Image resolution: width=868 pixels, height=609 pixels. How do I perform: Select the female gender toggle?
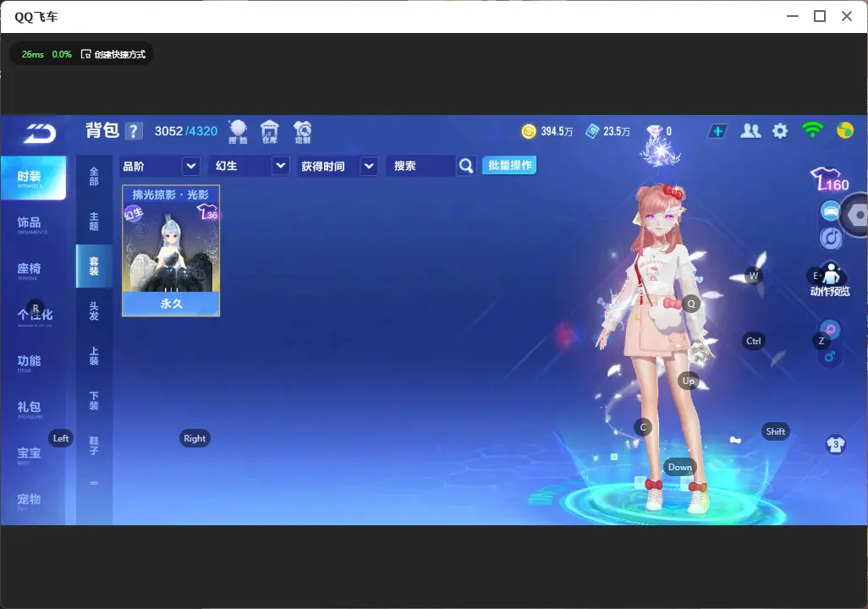(831, 329)
